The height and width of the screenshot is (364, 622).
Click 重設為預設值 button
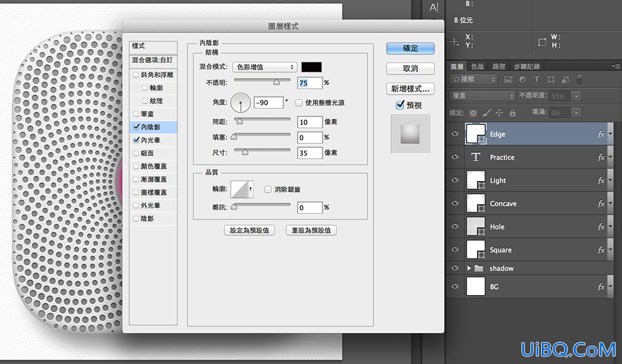pos(311,230)
